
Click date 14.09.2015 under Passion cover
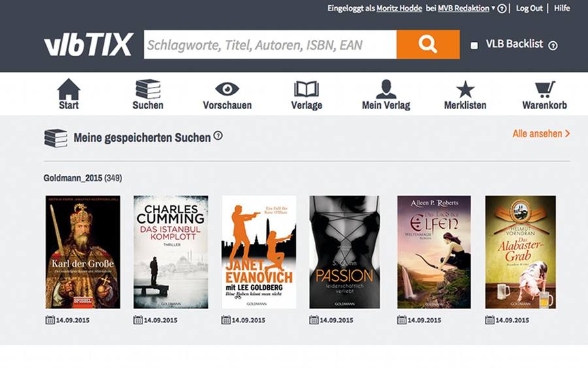[336, 320]
